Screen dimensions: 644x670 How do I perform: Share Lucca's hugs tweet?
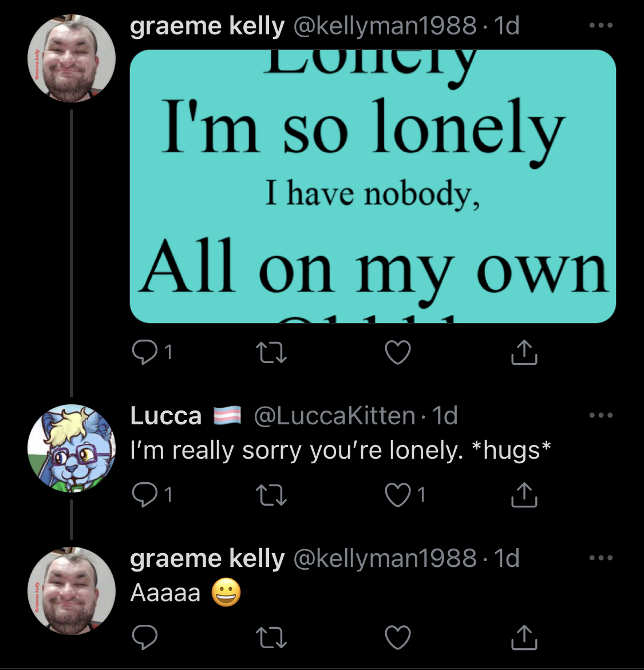524,494
